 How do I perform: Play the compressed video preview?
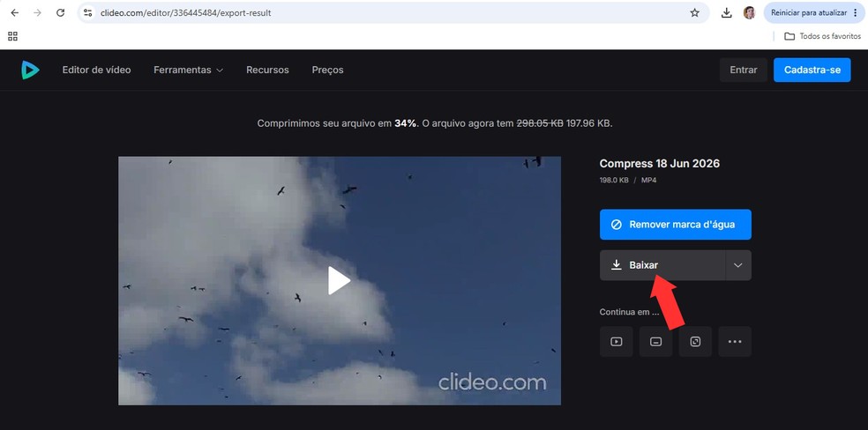pos(339,281)
